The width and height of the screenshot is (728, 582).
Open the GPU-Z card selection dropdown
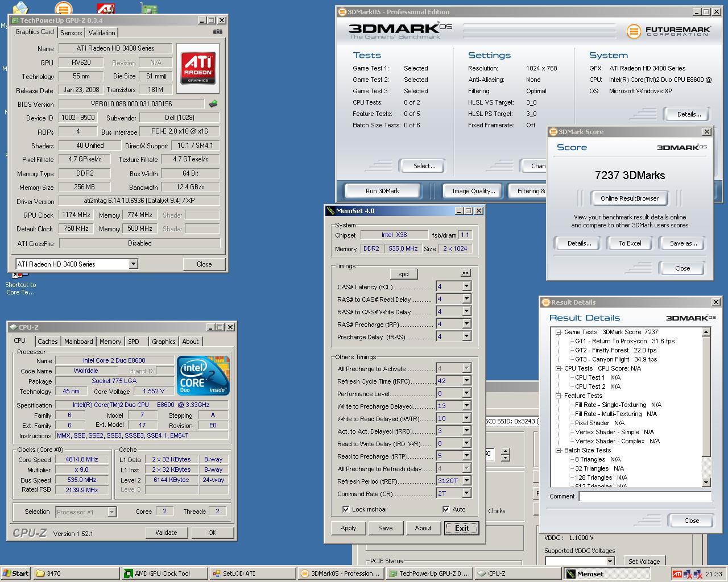point(133,264)
